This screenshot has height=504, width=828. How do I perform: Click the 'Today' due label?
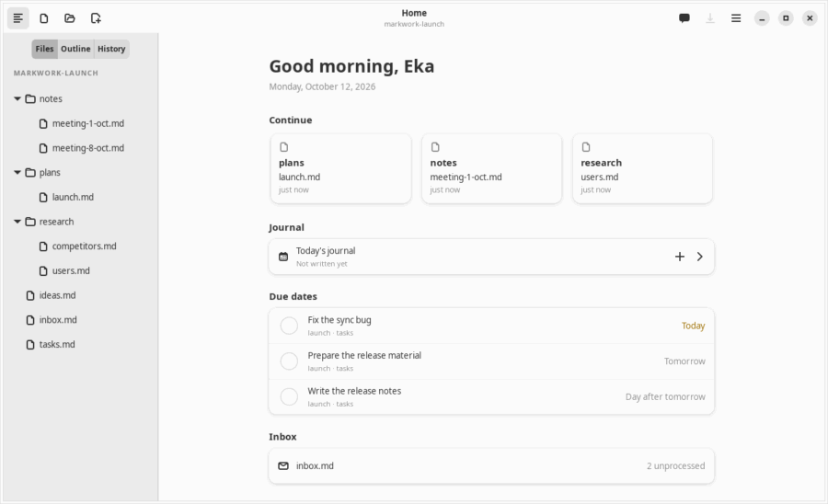pos(694,326)
